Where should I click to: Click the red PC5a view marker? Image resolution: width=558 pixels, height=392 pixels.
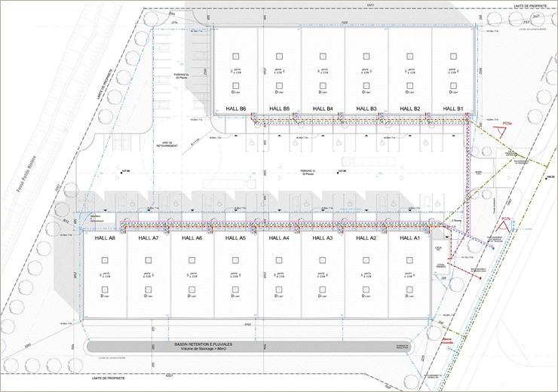501,129
